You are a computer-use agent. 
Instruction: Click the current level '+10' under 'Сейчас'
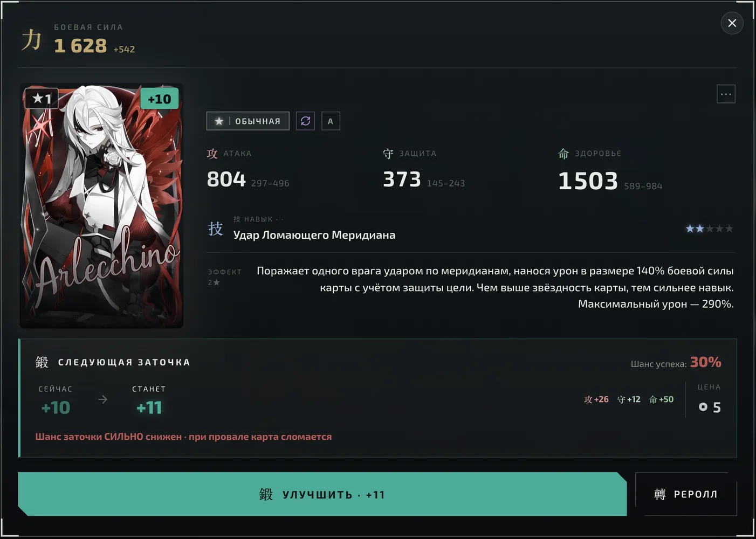[56, 407]
